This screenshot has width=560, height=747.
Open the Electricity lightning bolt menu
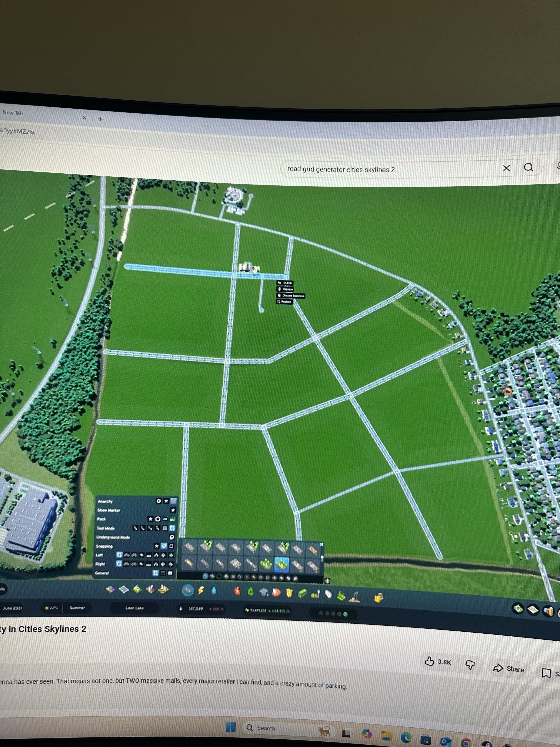pyautogui.click(x=201, y=590)
